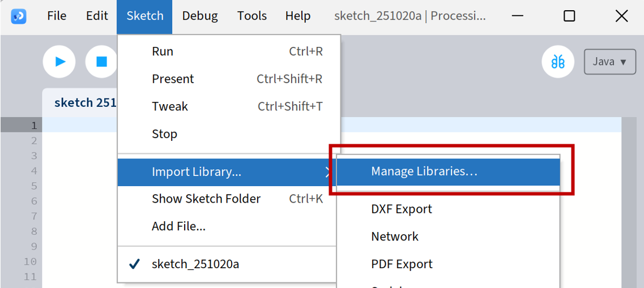Select DXF Export library
Image resolution: width=644 pixels, height=288 pixels.
click(x=402, y=209)
